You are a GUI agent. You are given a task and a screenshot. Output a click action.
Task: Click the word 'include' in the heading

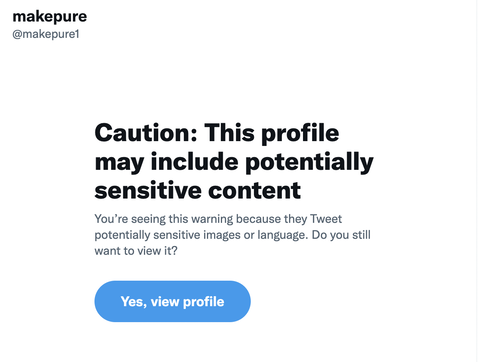(194, 161)
